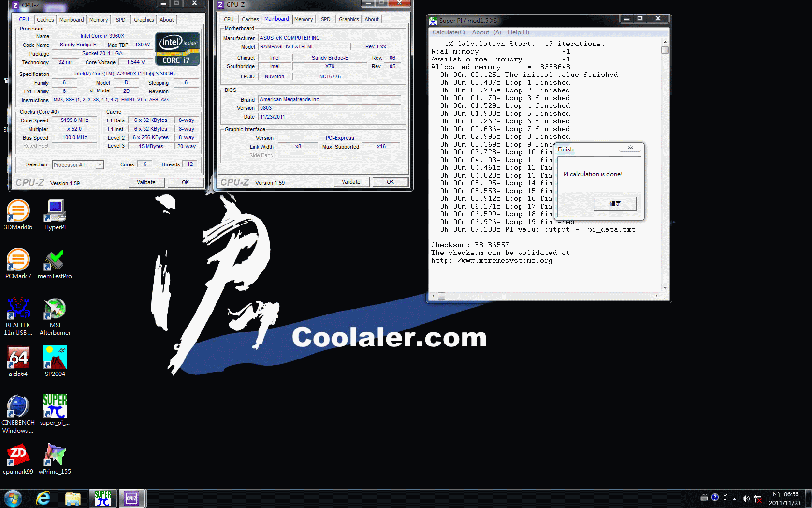Screen dimensions: 812x508
Task: Launch the wPrime_155 desktop shortcut
Action: [55, 459]
